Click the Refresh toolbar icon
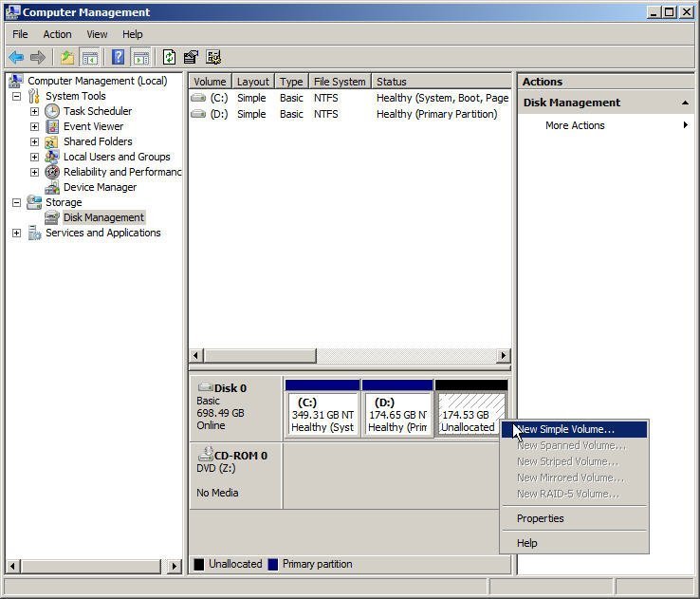 click(169, 57)
